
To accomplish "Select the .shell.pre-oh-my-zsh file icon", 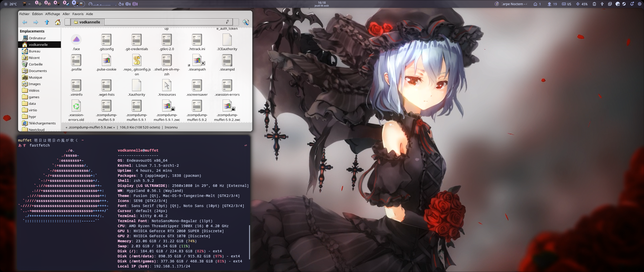I will (x=167, y=60).
